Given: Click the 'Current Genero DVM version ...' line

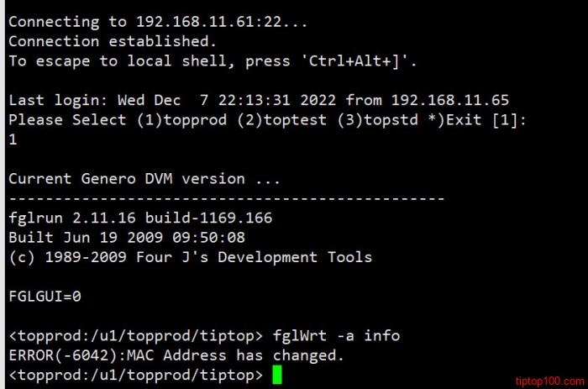Looking at the screenshot, I should (144, 179).
